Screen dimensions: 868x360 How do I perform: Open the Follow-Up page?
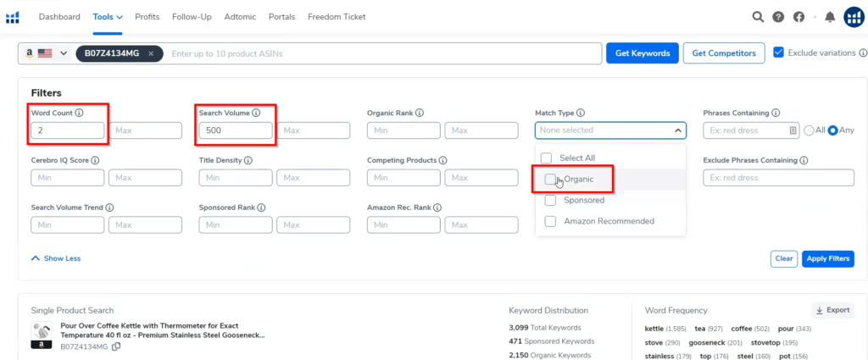[x=192, y=17]
